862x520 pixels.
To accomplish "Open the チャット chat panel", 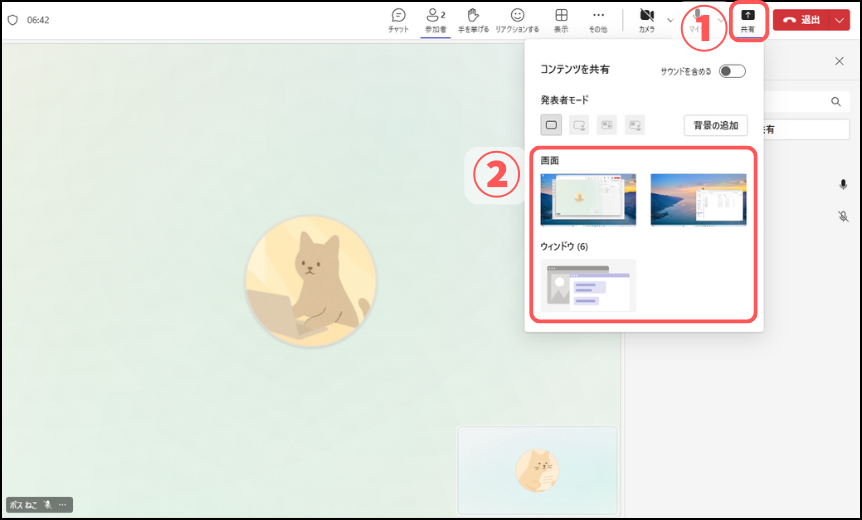I will coord(398,20).
